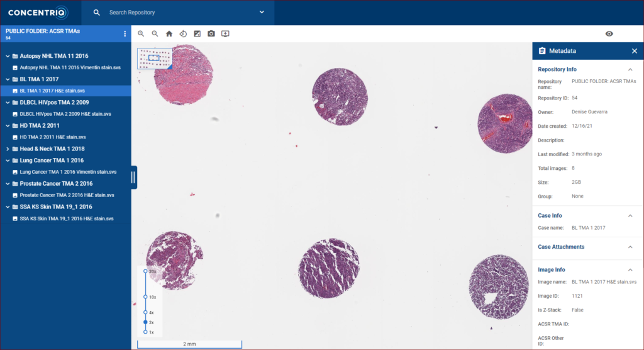Click the owner name Denise Guevarra

(x=589, y=112)
